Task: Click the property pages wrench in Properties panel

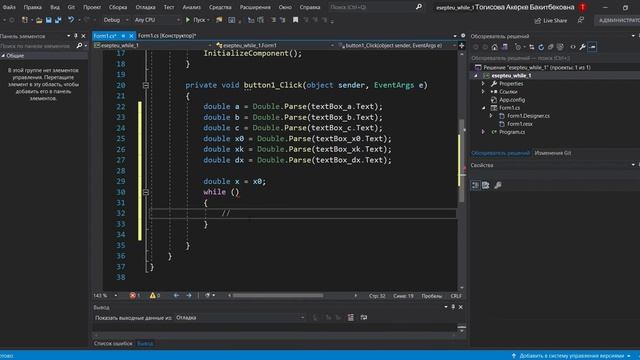Action: (x=498, y=185)
